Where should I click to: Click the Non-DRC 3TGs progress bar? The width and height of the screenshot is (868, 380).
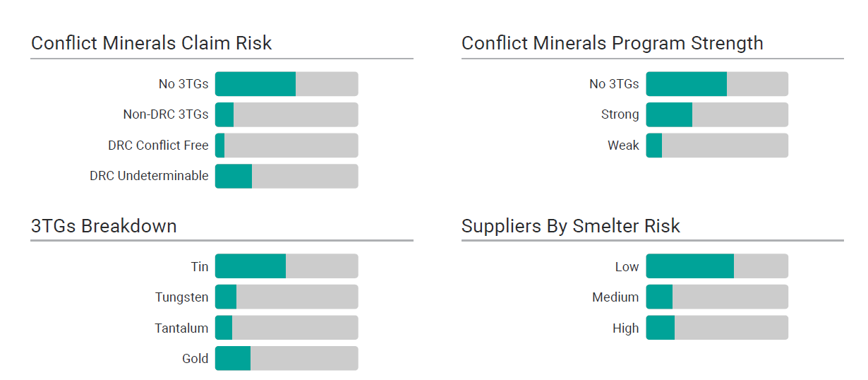(287, 114)
